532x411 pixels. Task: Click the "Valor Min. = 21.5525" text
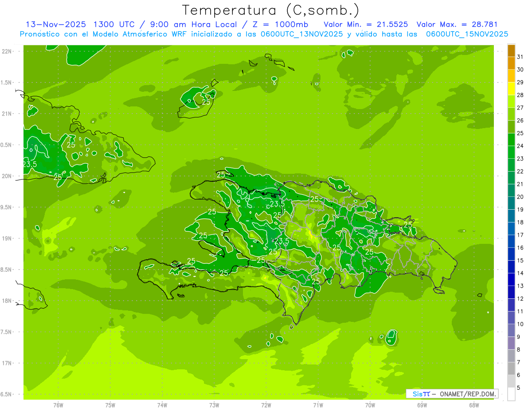(366, 24)
